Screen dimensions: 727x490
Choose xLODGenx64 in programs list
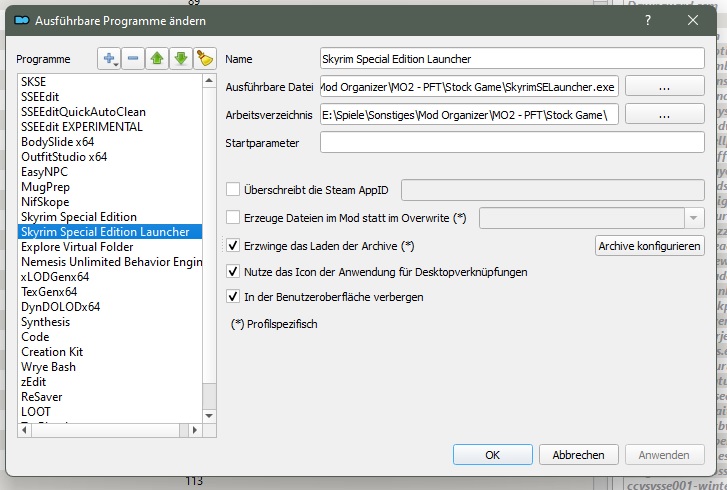coord(55,277)
